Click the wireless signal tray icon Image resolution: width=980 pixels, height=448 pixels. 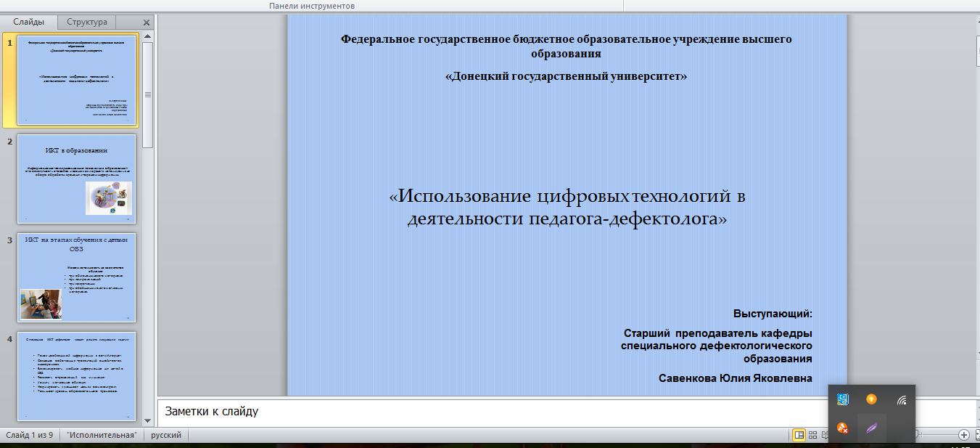click(x=902, y=399)
